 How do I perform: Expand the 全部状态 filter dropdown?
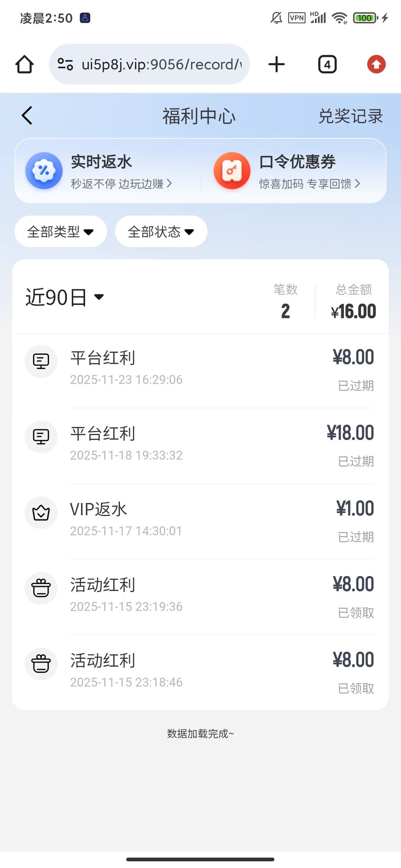point(161,231)
